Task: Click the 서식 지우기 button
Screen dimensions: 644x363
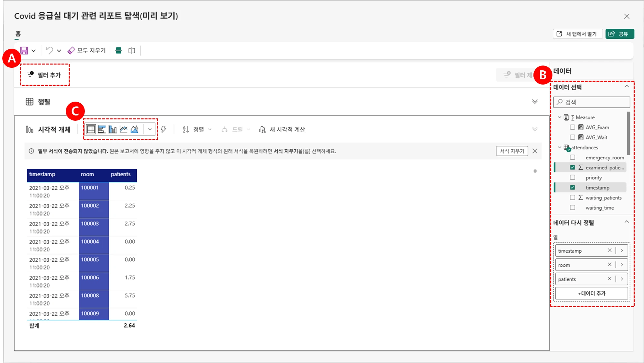Action: pyautogui.click(x=512, y=151)
